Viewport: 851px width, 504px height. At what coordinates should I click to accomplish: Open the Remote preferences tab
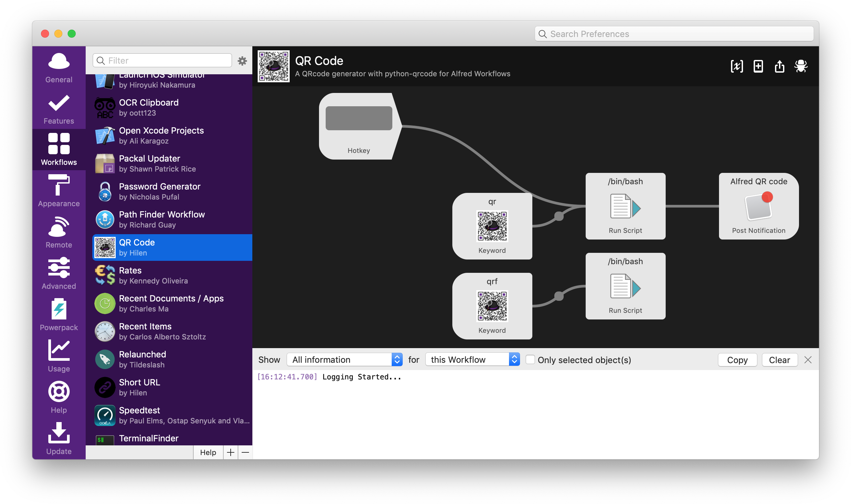(x=59, y=232)
